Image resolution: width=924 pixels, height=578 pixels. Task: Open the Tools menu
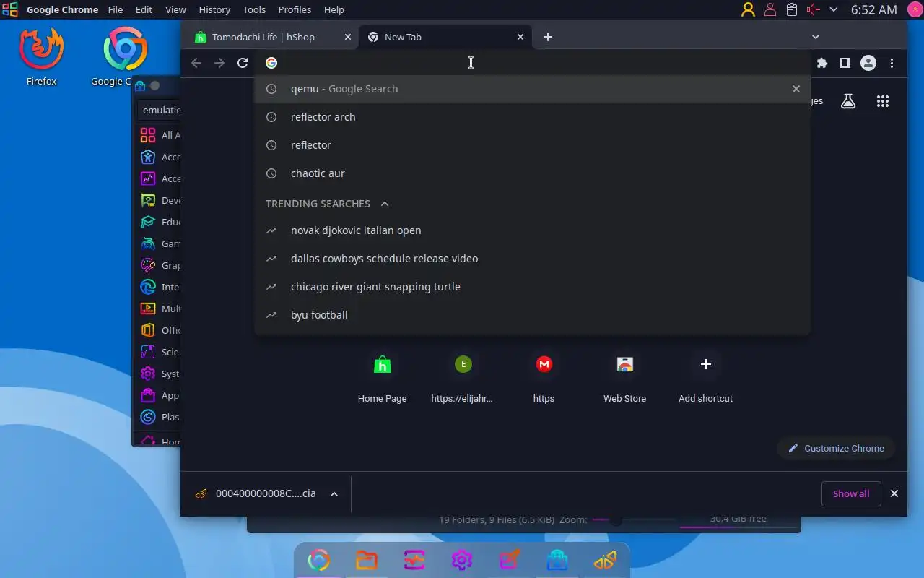(x=254, y=9)
